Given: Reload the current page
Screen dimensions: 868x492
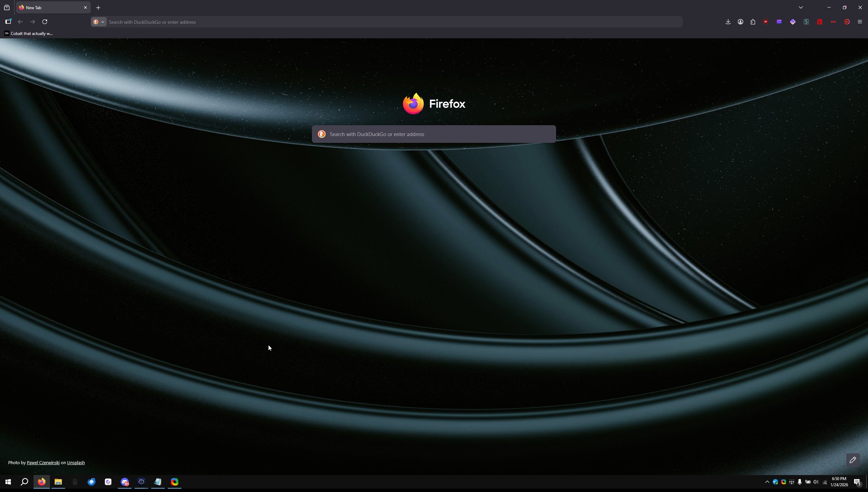Looking at the screenshot, I should click(x=45, y=22).
